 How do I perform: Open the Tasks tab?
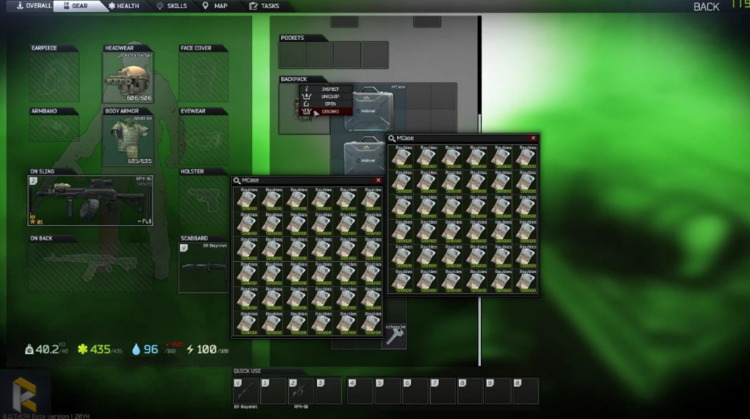[x=265, y=6]
